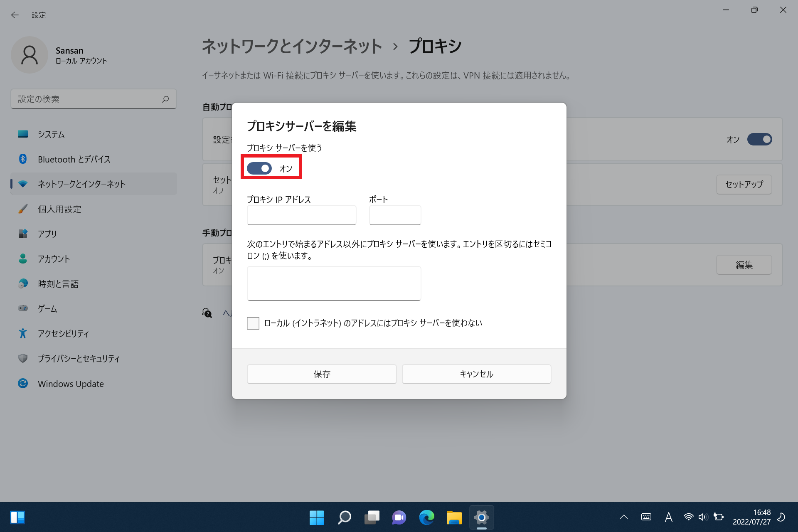Launch Microsoft Edge from taskbar
The width and height of the screenshot is (798, 532).
(426, 517)
